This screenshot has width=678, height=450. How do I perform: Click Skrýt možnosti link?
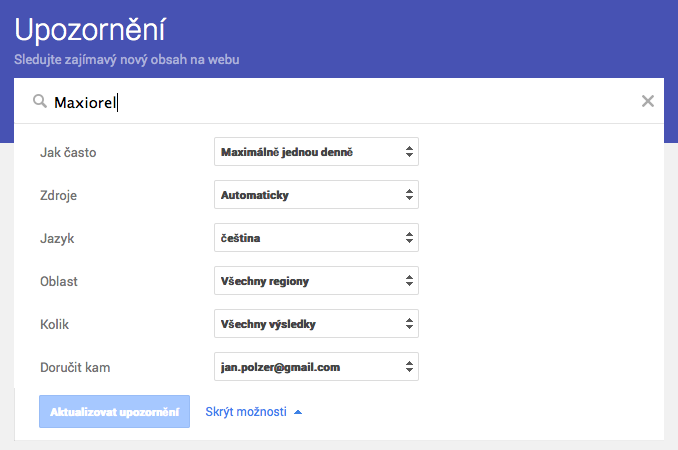pyautogui.click(x=253, y=412)
